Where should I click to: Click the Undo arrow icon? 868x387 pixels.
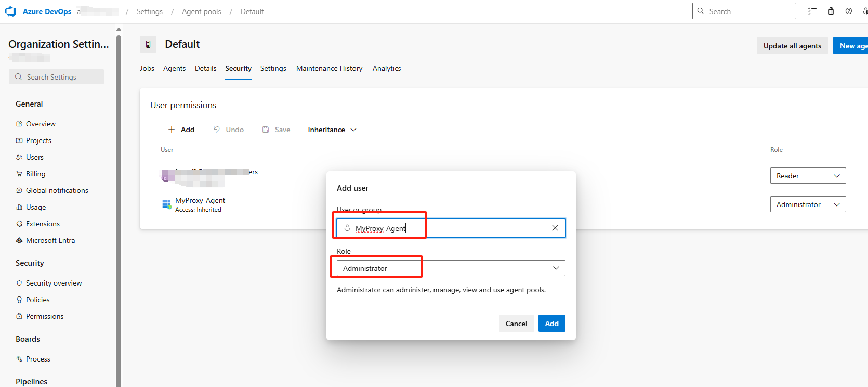[x=217, y=130]
